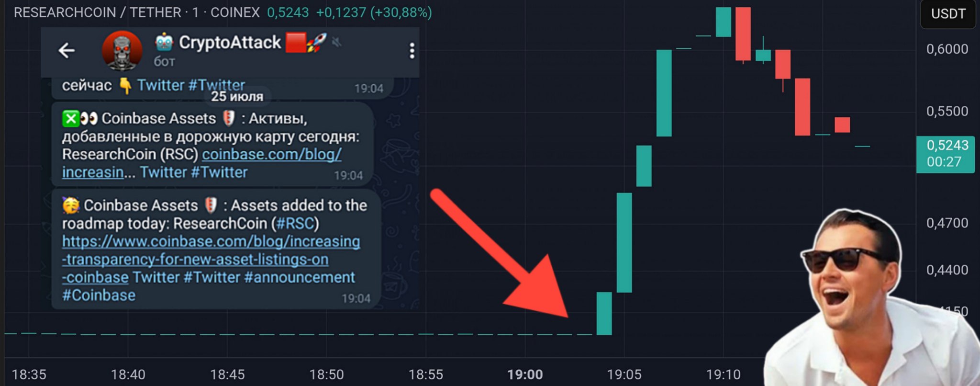
Task: Select the USDT currency label
Action: point(948,14)
